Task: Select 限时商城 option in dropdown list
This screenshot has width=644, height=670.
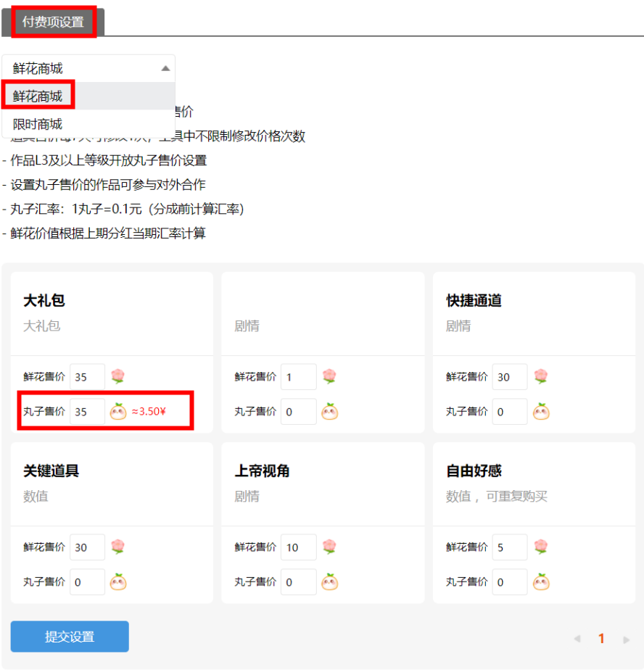Action: pos(38,124)
